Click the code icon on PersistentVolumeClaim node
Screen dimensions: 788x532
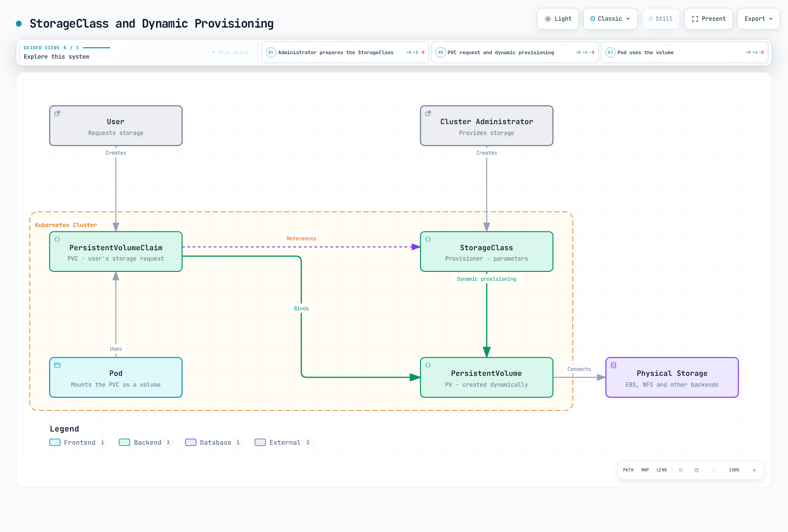point(57,239)
